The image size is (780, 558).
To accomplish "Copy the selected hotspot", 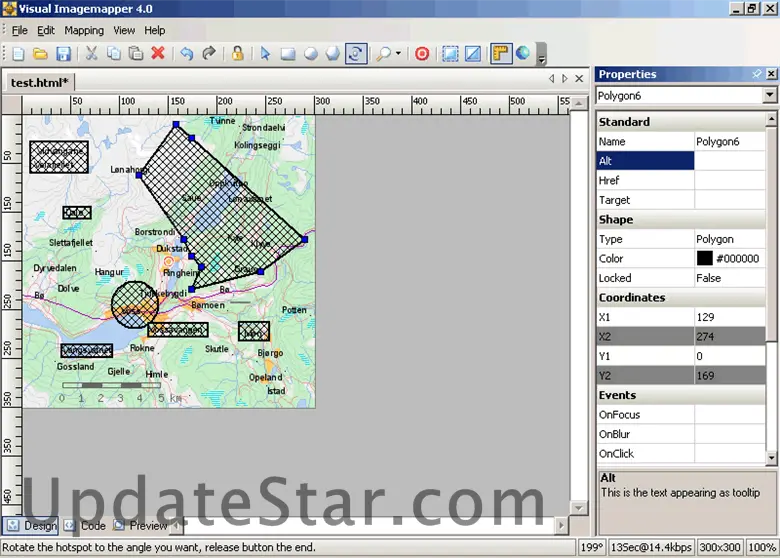I will [114, 53].
